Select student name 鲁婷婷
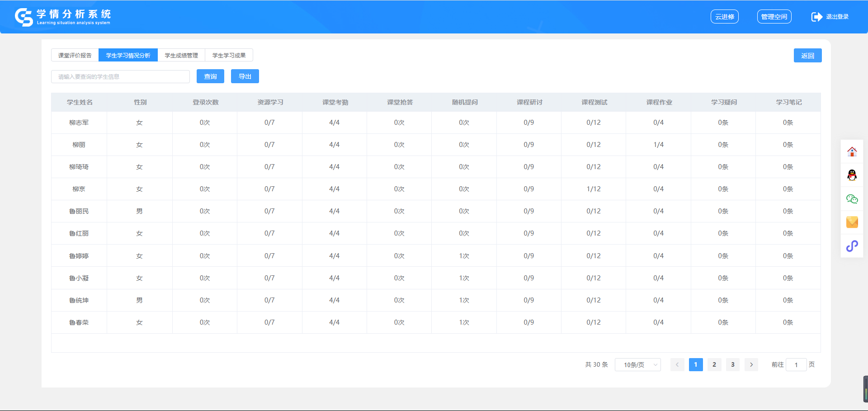Screen dimensions: 868x411 point(79,256)
